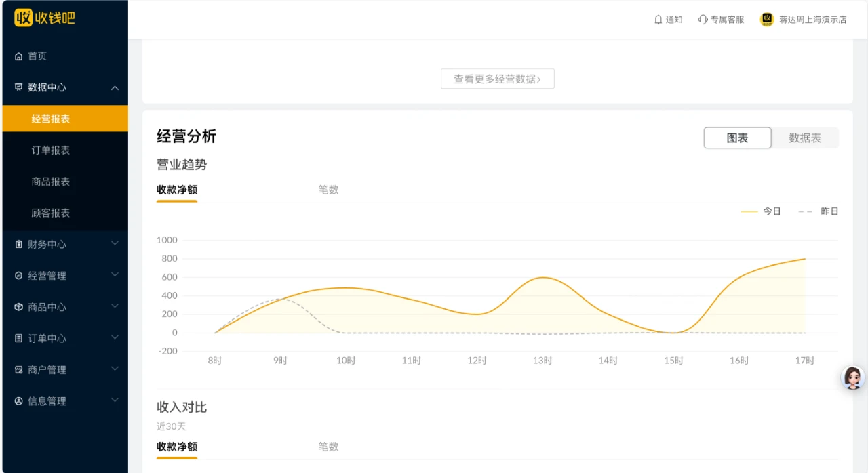The height and width of the screenshot is (473, 868).
Task: Expand the 经营管理 menu chevron
Action: pos(115,275)
